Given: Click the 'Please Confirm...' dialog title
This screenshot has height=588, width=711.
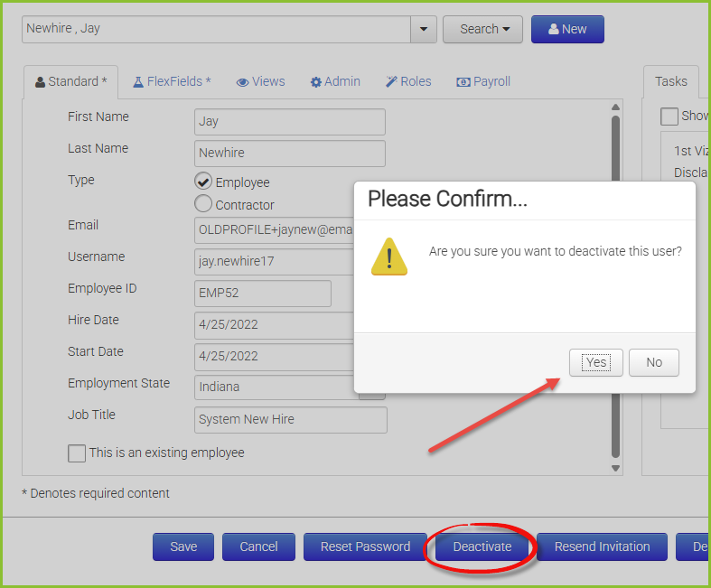Looking at the screenshot, I should click(447, 199).
